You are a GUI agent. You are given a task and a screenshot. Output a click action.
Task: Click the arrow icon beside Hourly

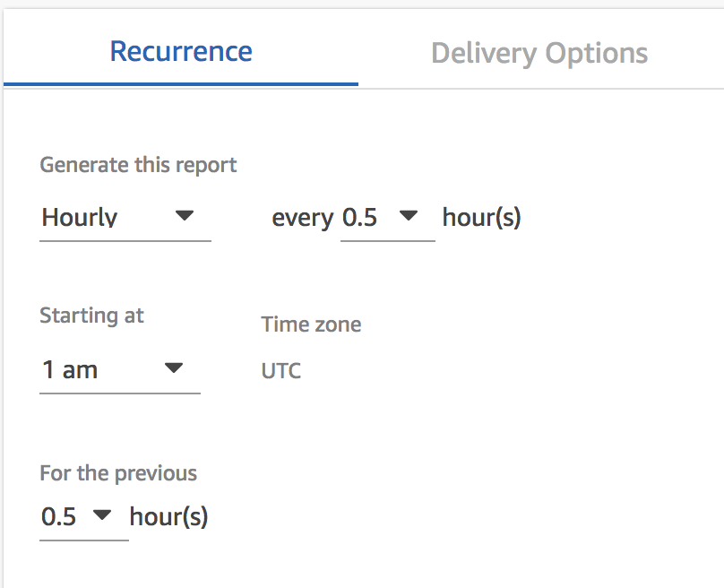click(185, 215)
